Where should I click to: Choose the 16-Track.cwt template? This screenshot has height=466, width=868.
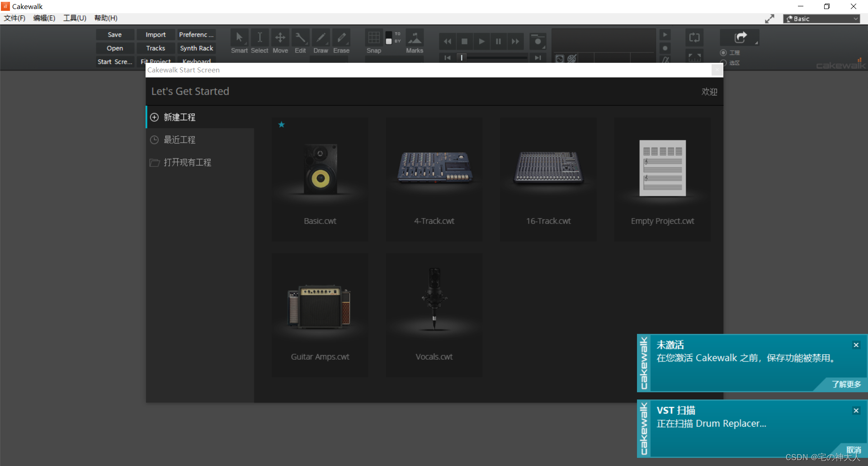[x=548, y=180]
